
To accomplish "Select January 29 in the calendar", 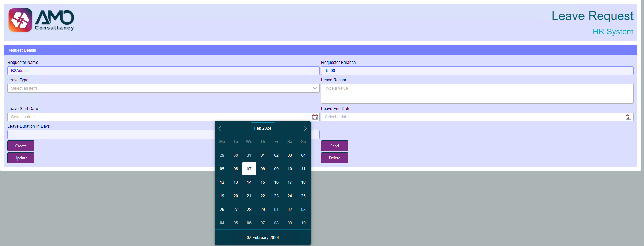I will (x=222, y=155).
